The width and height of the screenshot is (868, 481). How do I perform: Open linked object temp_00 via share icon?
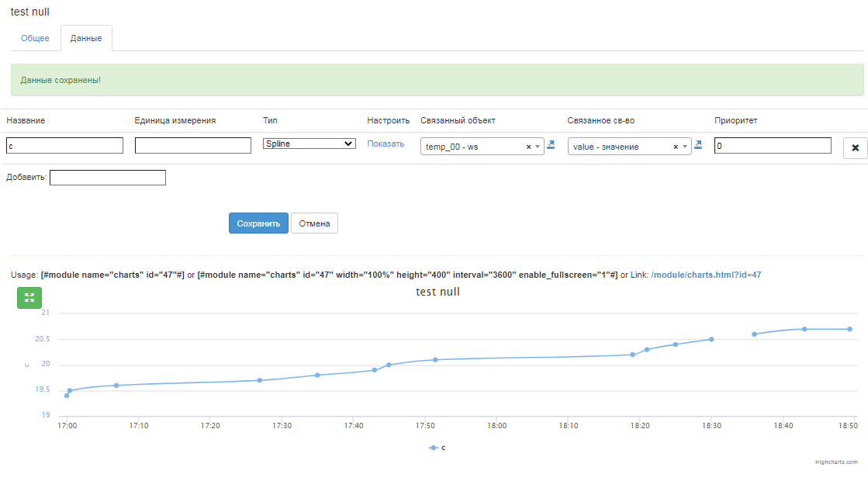(551, 144)
